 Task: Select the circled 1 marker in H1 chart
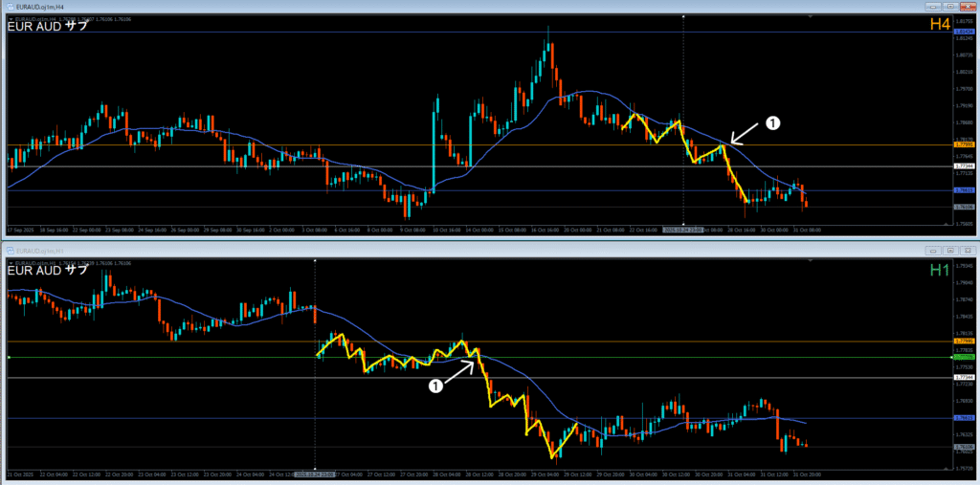coord(435,385)
